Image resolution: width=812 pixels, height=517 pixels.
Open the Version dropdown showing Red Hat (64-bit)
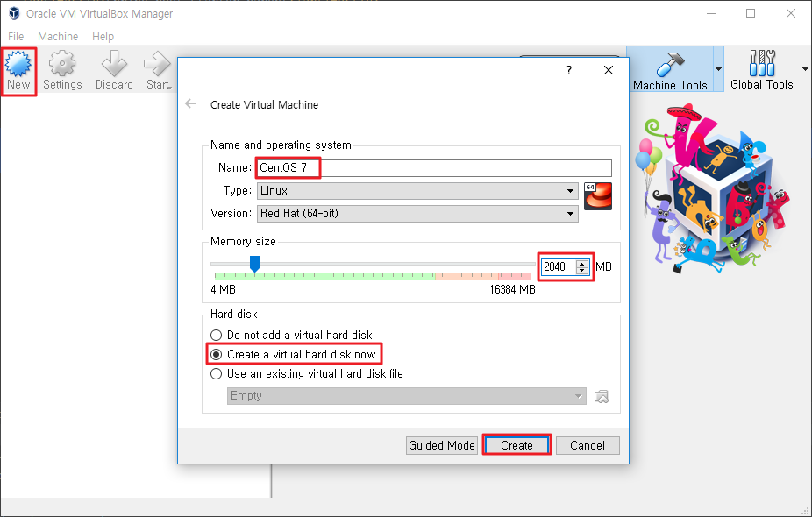(x=417, y=213)
